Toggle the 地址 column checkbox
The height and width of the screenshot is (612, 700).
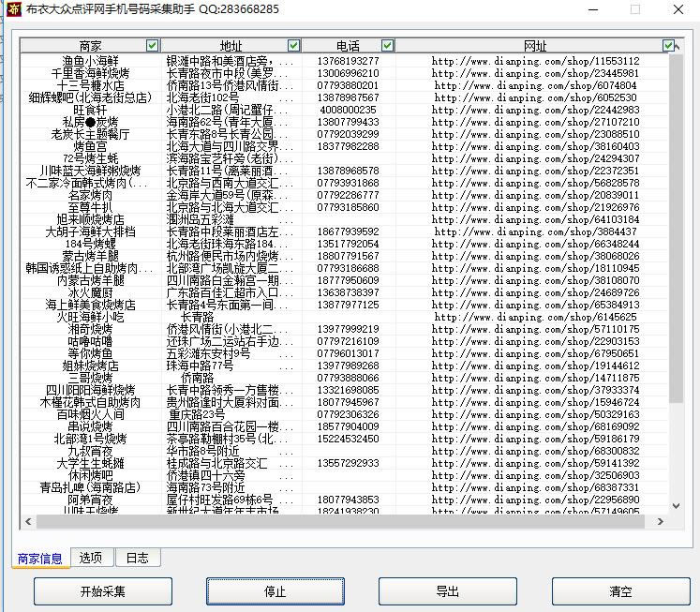294,45
